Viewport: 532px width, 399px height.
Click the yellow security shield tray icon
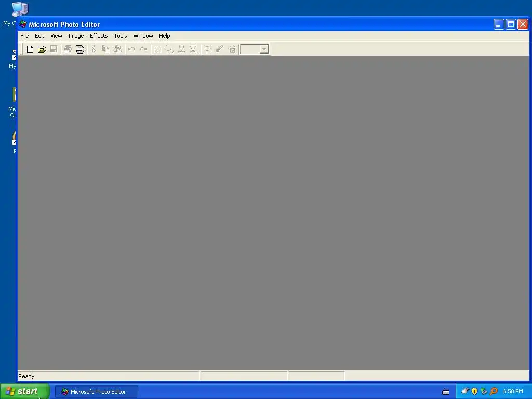pyautogui.click(x=474, y=391)
